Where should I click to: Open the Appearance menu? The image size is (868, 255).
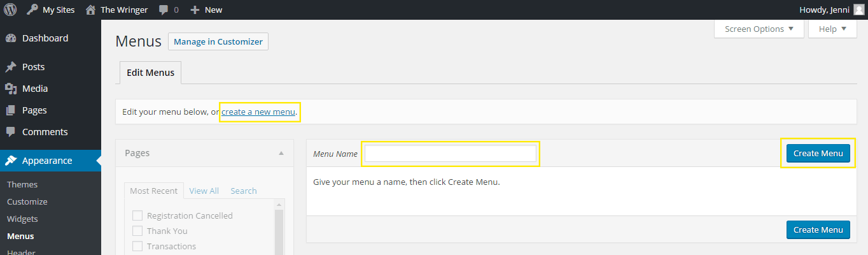50,161
